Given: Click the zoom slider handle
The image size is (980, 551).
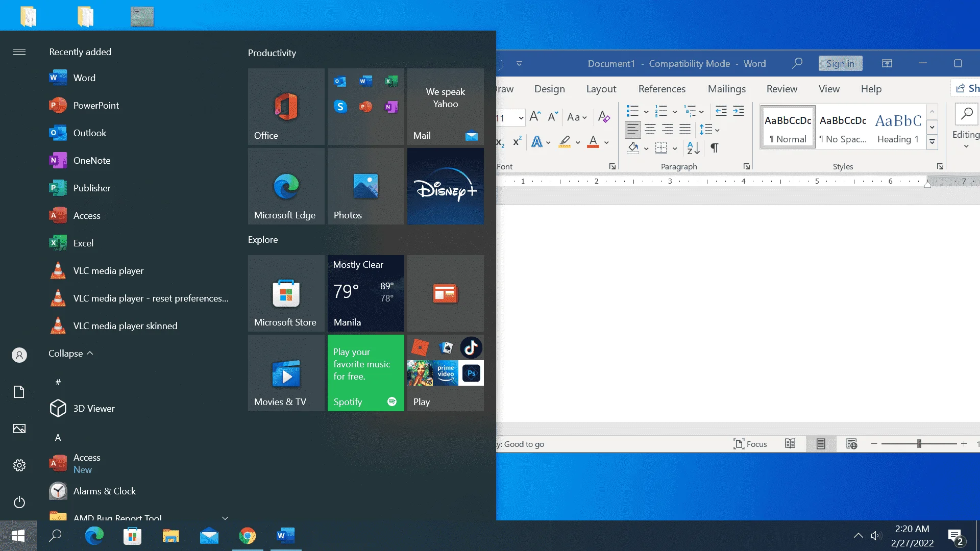Looking at the screenshot, I should click(919, 444).
